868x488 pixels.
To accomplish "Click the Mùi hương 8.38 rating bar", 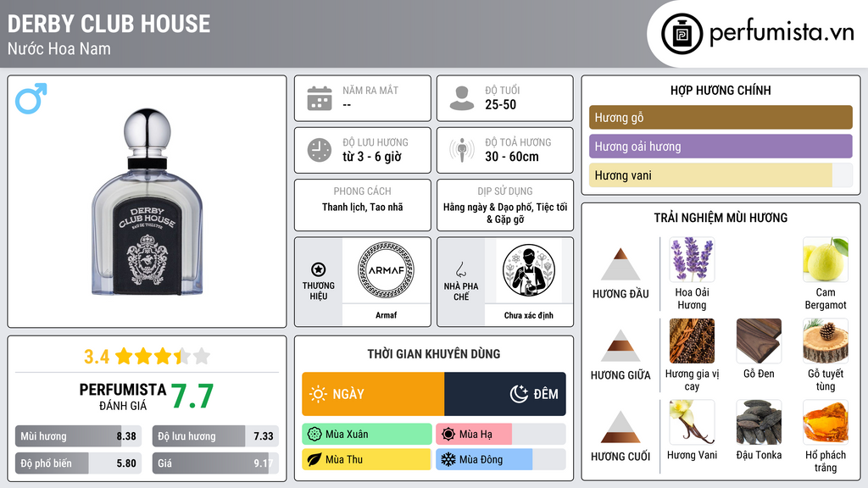I will tap(78, 436).
